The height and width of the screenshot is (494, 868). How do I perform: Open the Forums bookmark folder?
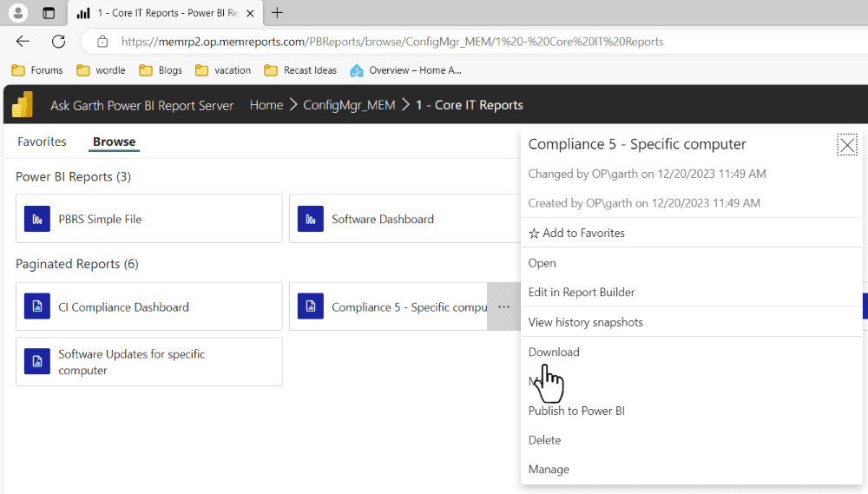tap(37, 70)
